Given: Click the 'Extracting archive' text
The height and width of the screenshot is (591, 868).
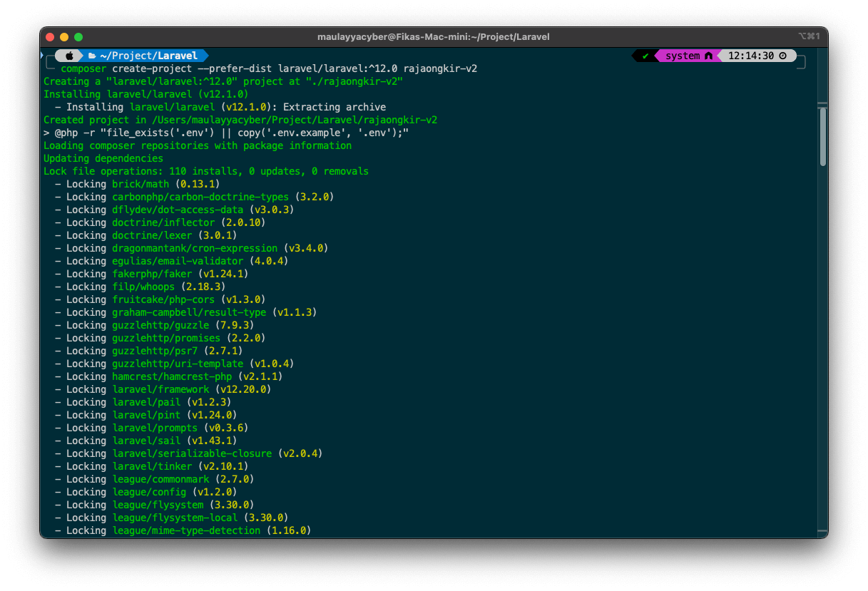Looking at the screenshot, I should click(x=335, y=107).
